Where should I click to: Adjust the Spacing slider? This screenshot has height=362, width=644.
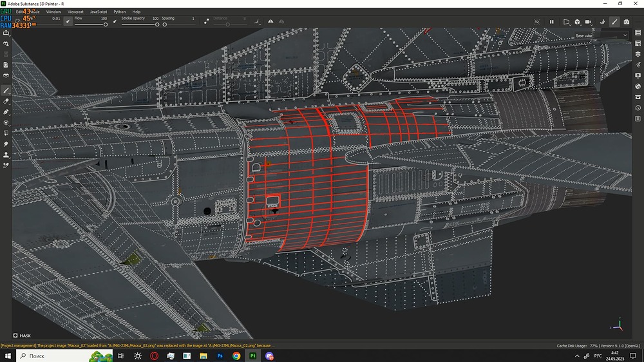tap(178, 24)
